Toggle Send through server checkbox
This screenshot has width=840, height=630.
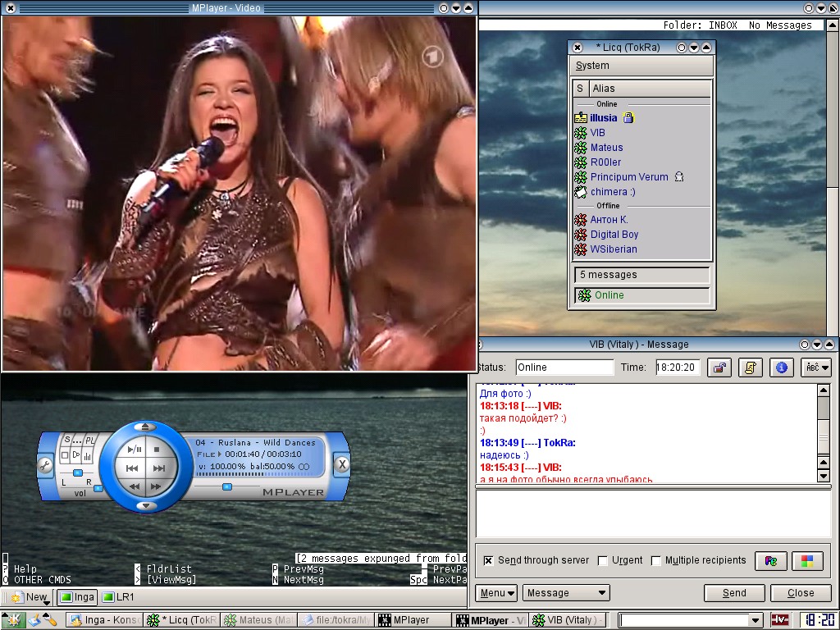click(488, 560)
